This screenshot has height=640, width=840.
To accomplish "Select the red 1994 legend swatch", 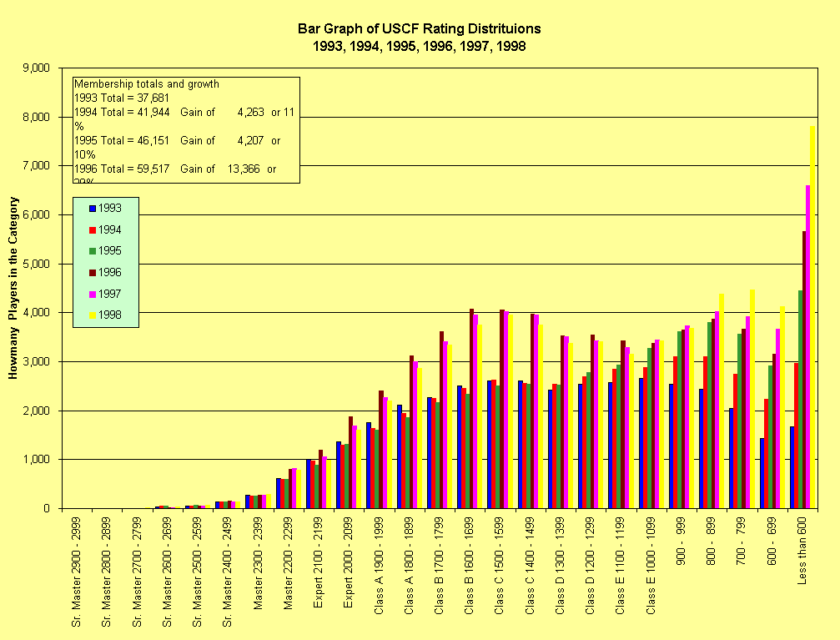I will 93,229.
